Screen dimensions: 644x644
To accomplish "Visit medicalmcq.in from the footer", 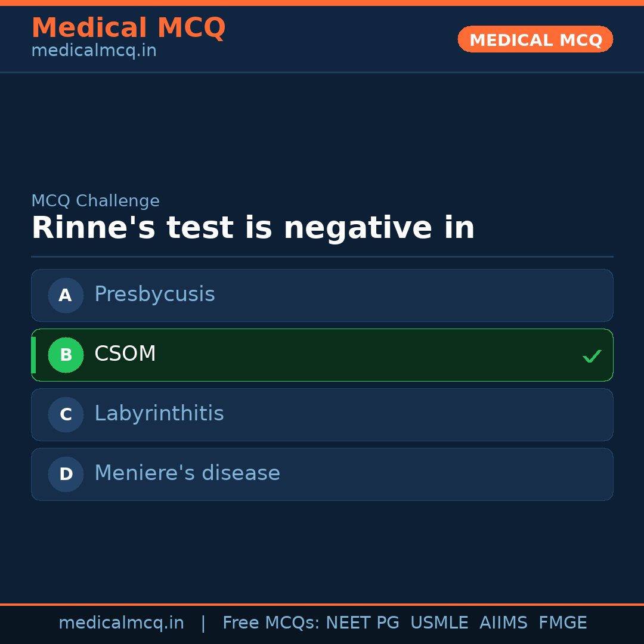I will 121,623.
